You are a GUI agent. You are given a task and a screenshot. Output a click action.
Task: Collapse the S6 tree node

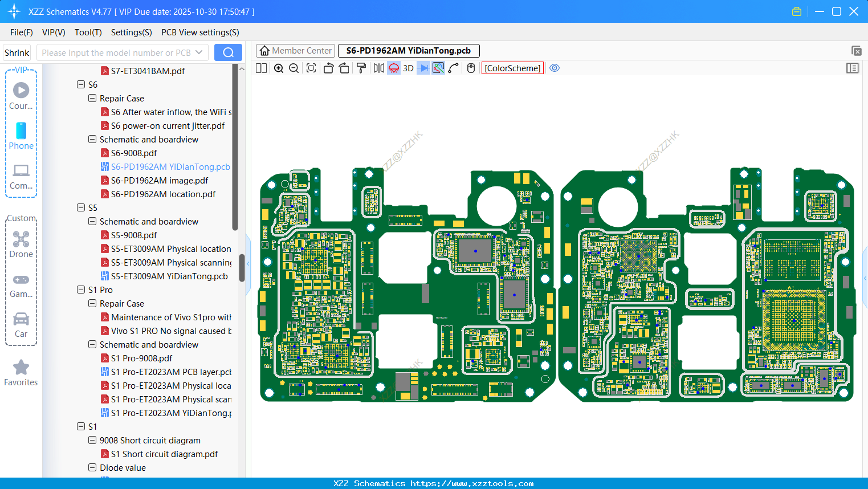click(80, 84)
